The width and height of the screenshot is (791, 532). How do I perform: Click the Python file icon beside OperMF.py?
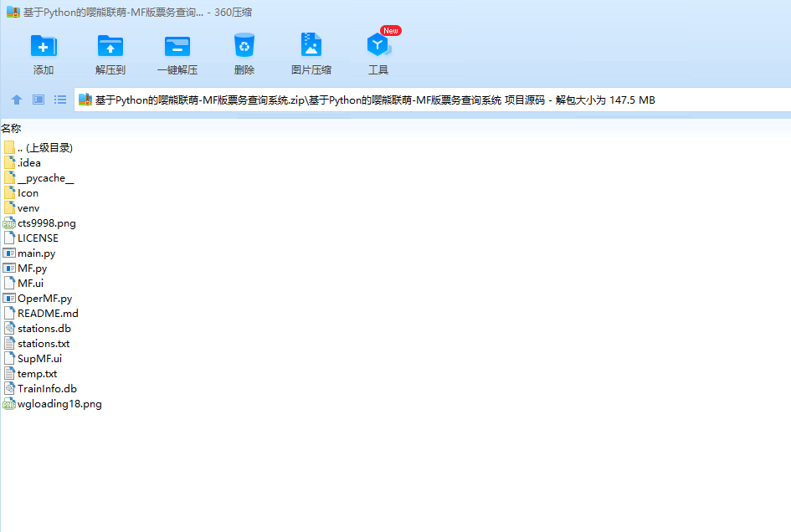pos(9,299)
